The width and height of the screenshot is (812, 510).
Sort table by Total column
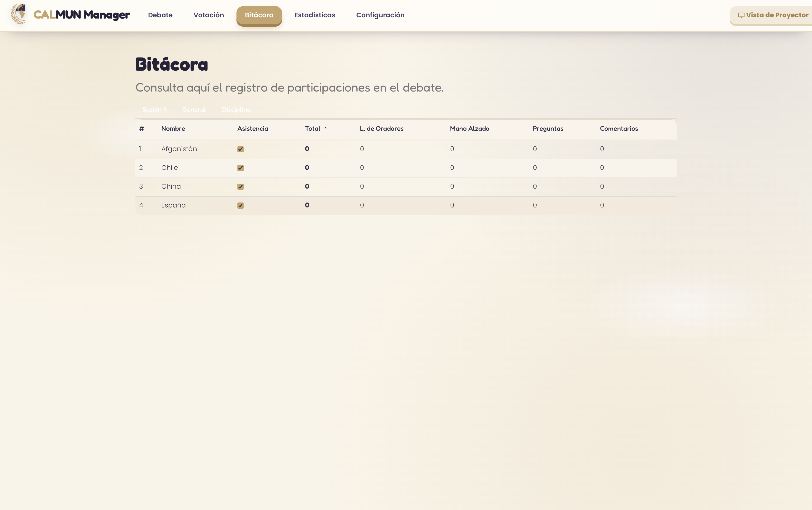point(312,129)
